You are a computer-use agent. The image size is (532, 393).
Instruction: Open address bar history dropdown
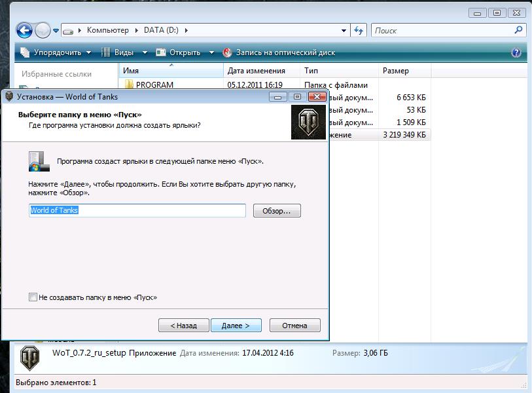tap(344, 31)
